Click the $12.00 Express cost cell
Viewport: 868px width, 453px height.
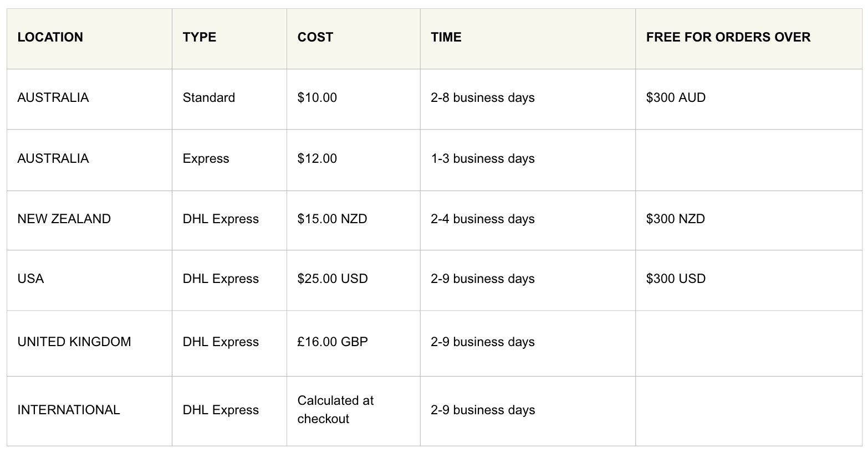pos(317,158)
